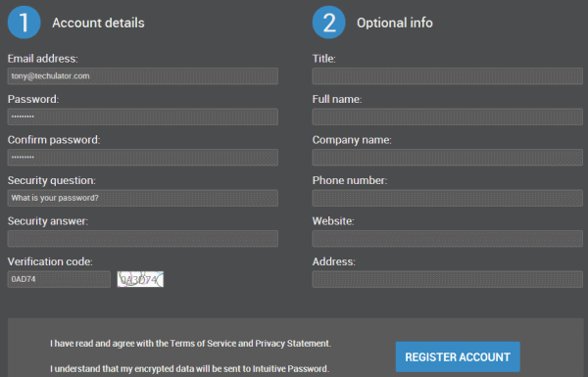Click the Title field under Optional info
The height and width of the screenshot is (377, 588).
pos(448,76)
